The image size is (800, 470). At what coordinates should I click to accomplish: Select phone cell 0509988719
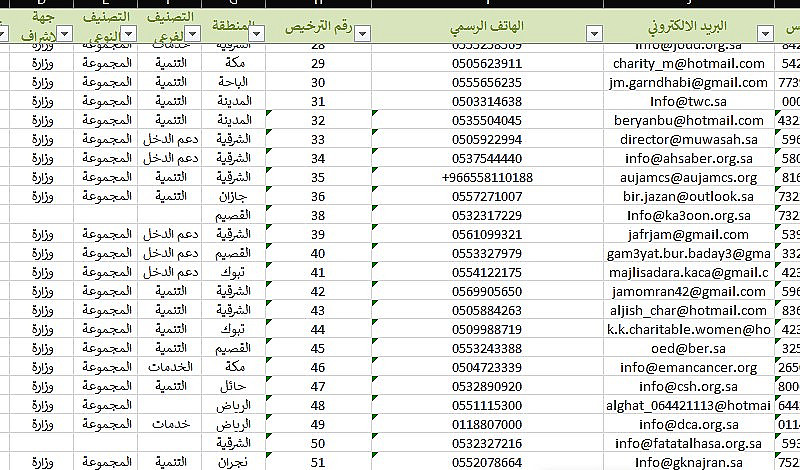487,329
